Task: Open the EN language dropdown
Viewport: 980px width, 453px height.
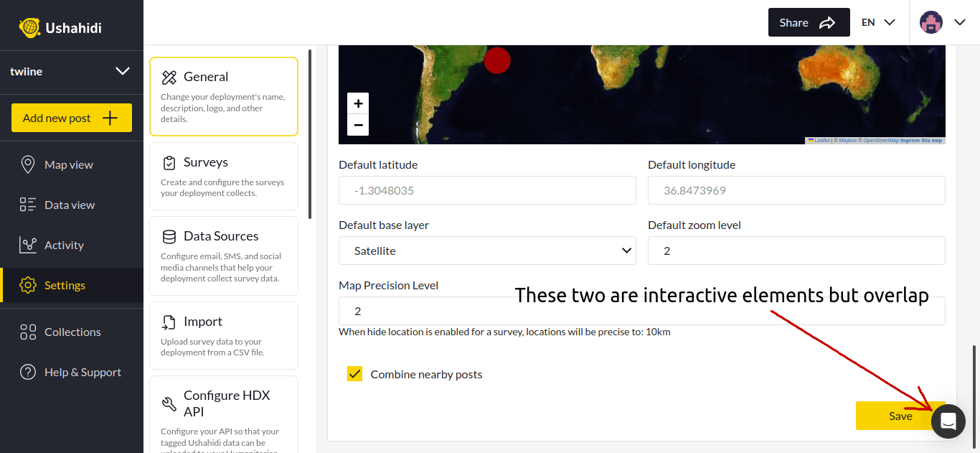Action: [878, 22]
